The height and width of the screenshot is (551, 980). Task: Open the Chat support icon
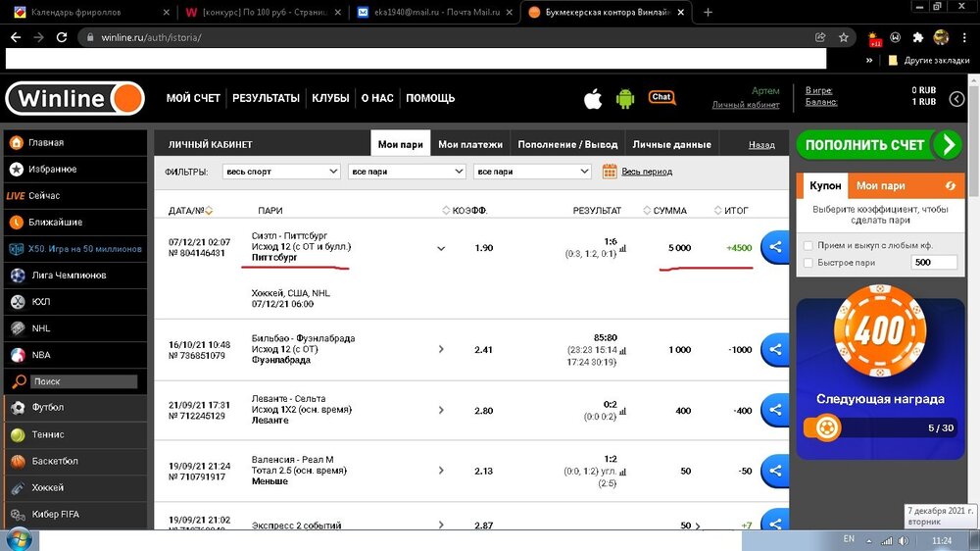click(x=661, y=97)
